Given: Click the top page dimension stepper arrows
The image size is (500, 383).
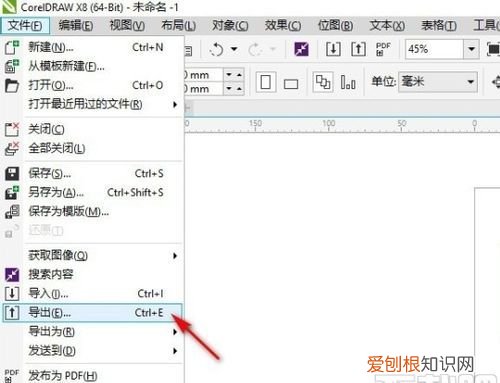Looking at the screenshot, I should tap(234, 75).
